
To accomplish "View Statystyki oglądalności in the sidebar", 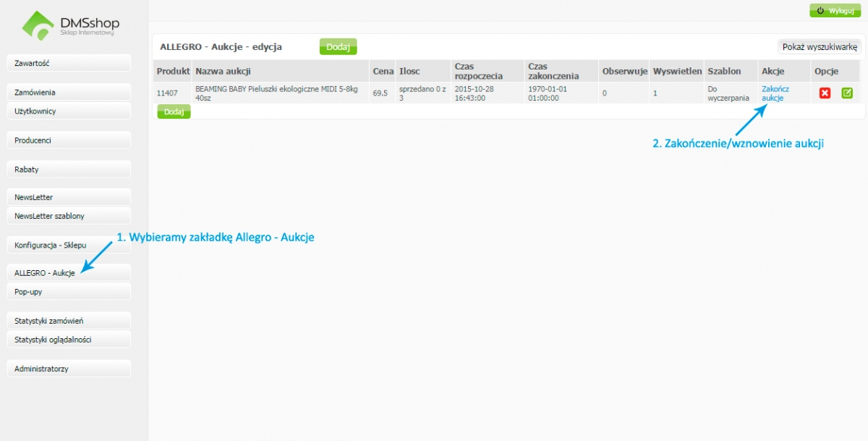I will click(x=69, y=340).
